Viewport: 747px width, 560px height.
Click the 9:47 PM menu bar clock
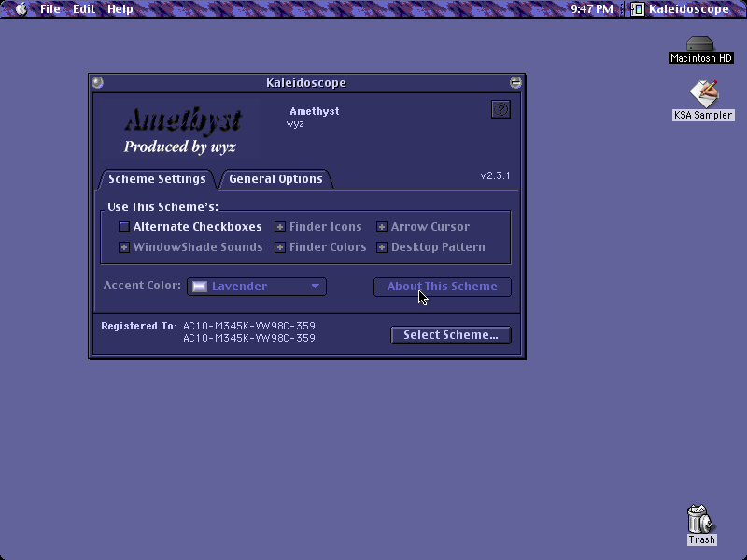(592, 9)
